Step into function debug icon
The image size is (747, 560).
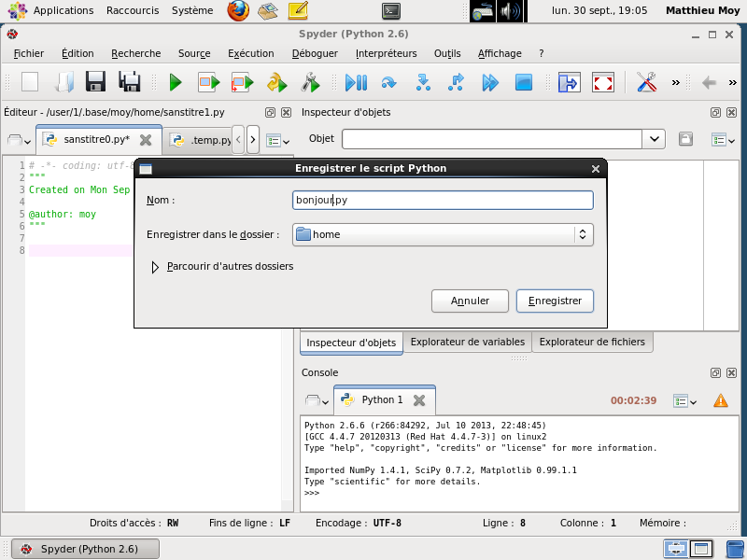coord(423,82)
